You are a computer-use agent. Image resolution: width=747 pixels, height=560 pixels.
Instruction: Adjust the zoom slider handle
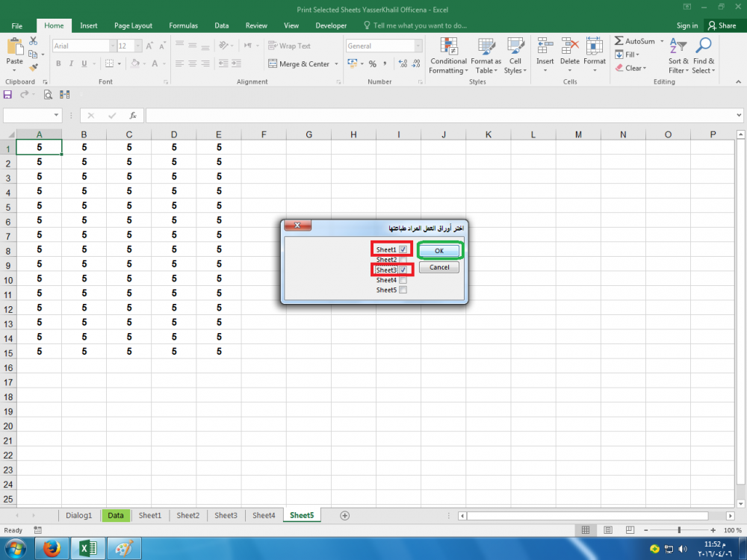679,530
